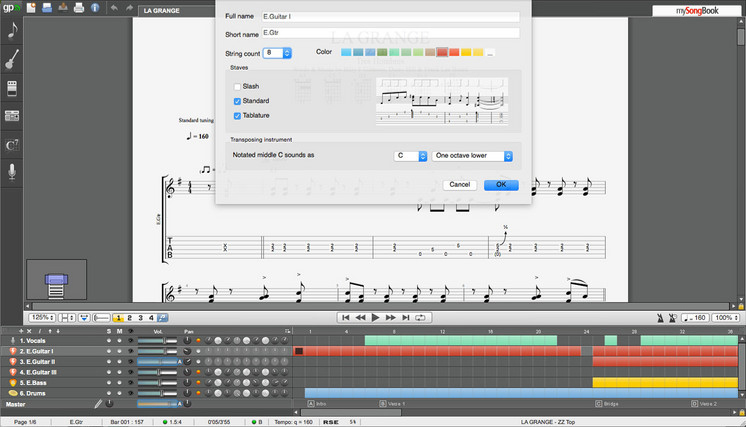Open the middle C note dropdown
The width and height of the screenshot is (746, 427).
pos(410,156)
